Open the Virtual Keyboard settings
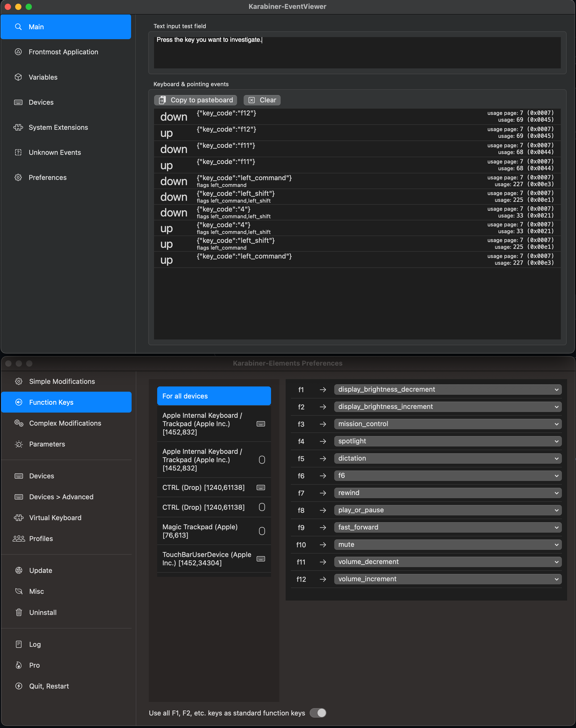Viewport: 576px width, 728px height. tap(55, 517)
